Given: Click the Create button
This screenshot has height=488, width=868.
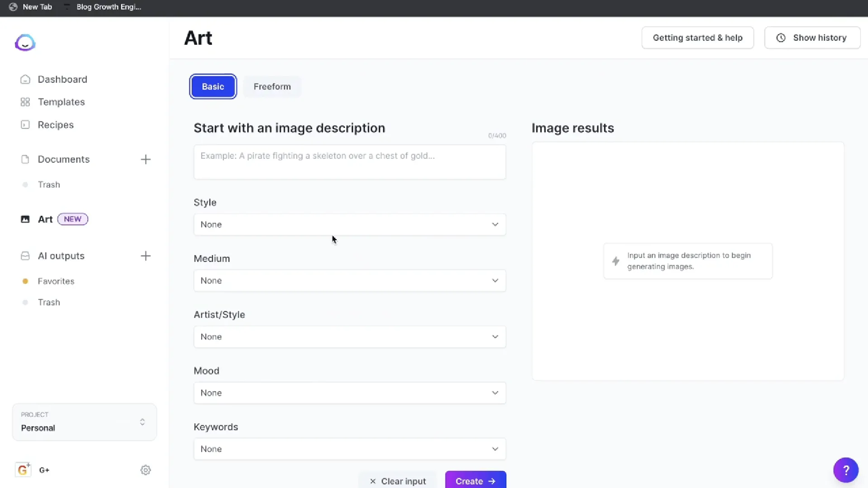Looking at the screenshot, I should (475, 480).
